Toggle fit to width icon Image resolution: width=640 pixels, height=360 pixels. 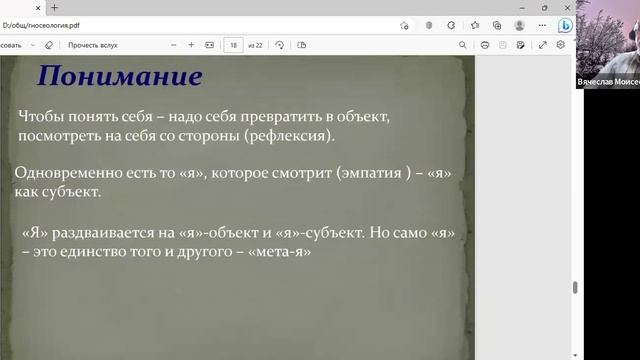pos(209,45)
